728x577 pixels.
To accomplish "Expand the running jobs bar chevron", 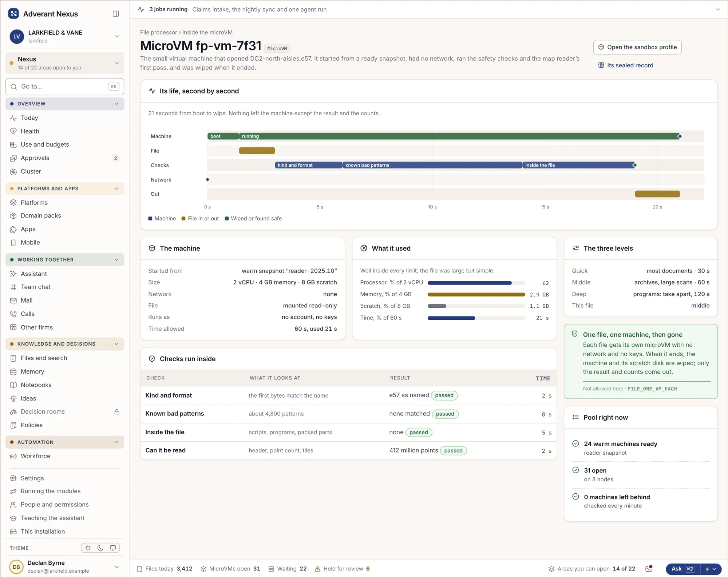I will click(717, 9).
